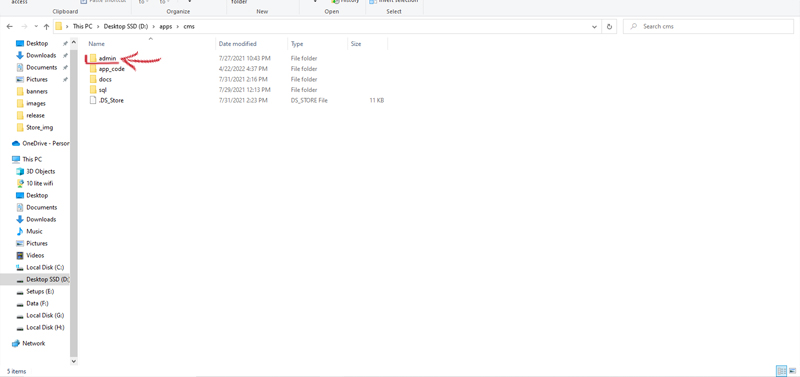Click the cms breadcrumb

point(189,27)
